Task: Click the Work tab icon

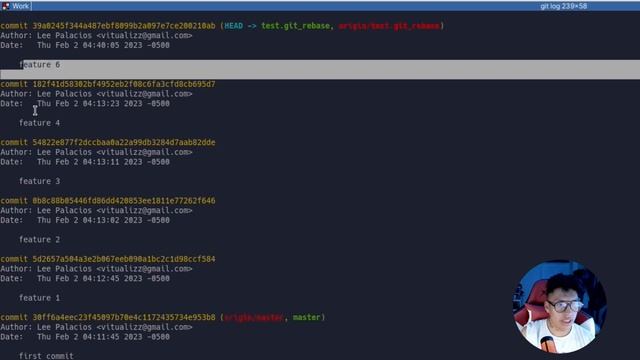Action: tap(6, 6)
